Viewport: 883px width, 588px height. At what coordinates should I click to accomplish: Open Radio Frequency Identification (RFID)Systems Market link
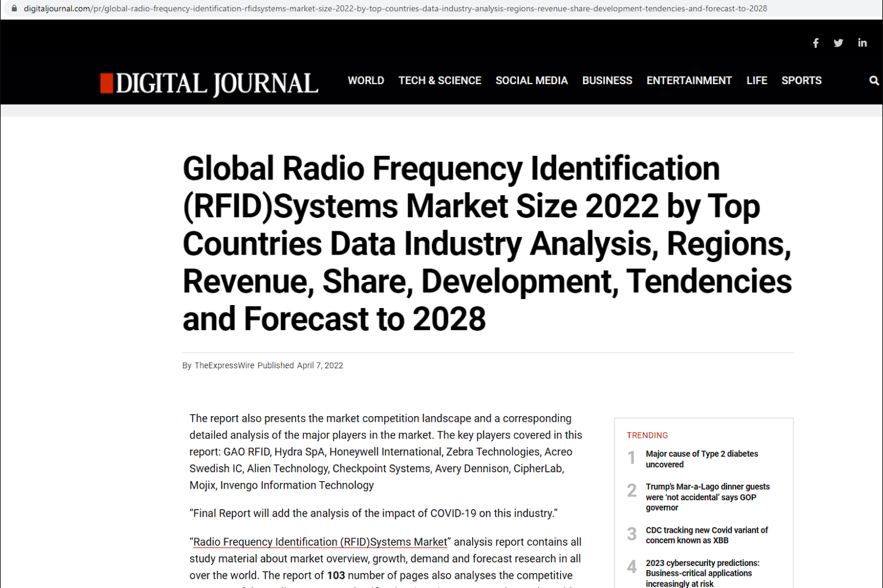coord(320,542)
